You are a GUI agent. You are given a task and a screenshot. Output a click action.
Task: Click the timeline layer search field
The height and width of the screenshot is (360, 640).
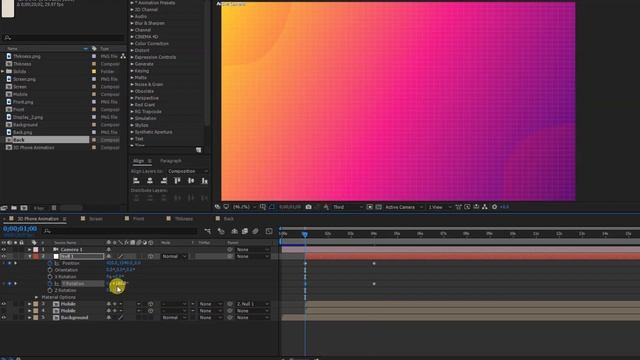(120, 231)
